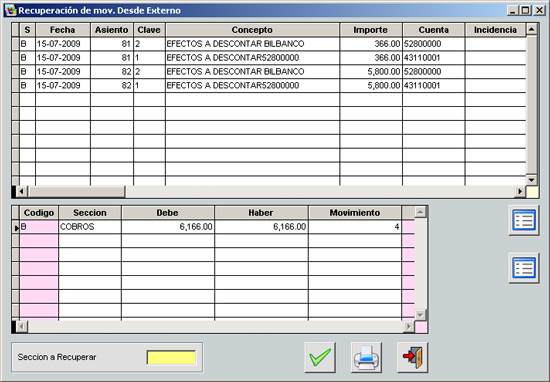Click the Fecha column header
Image resolution: width=550 pixels, height=382 pixels.
[x=62, y=30]
